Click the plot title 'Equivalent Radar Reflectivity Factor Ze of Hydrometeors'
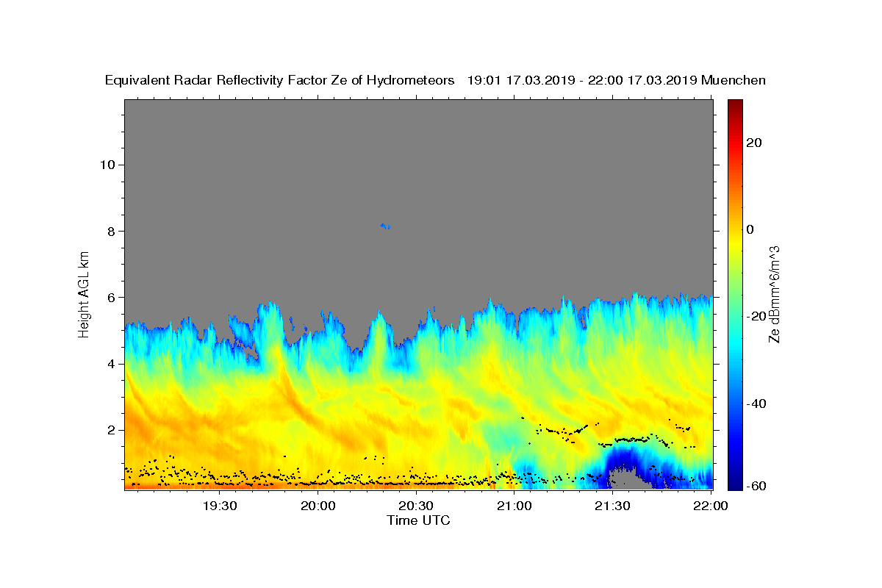The width and height of the screenshot is (882, 588). [x=279, y=81]
